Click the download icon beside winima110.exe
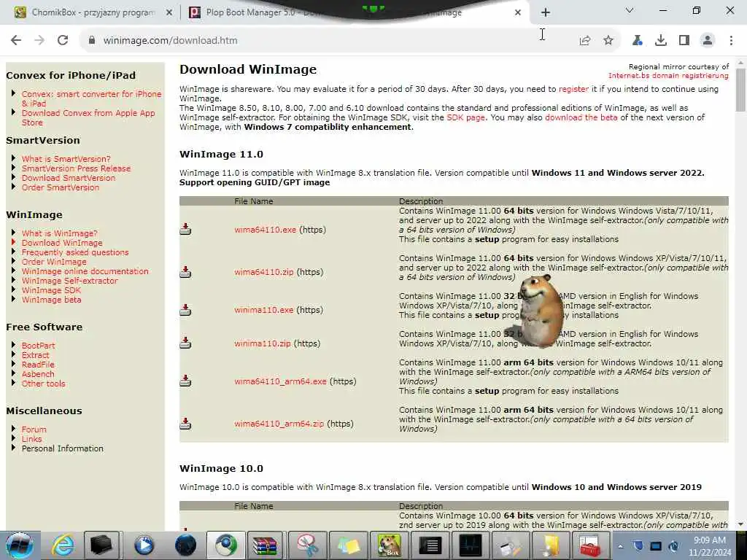 coord(185,310)
